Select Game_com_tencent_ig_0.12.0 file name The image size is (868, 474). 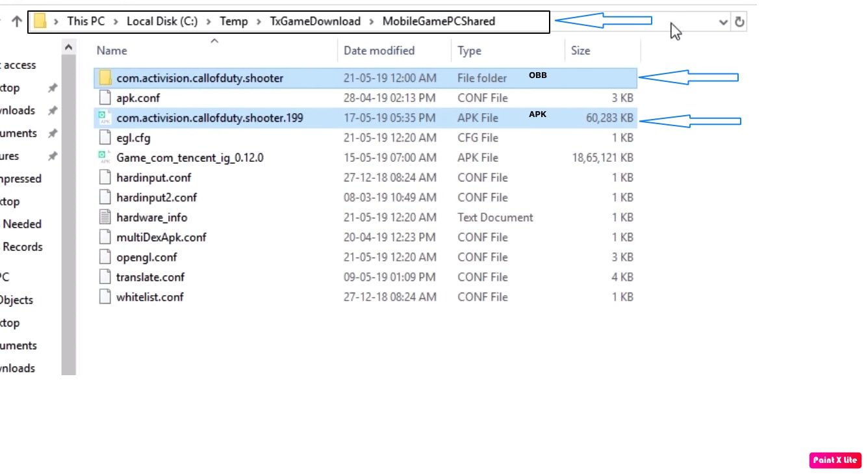(x=190, y=158)
